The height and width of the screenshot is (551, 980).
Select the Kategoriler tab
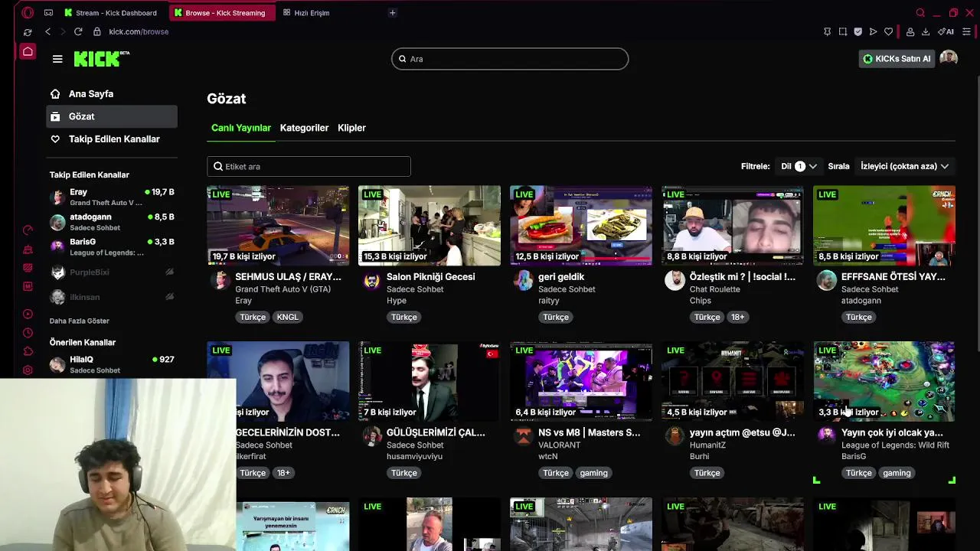[x=304, y=128]
